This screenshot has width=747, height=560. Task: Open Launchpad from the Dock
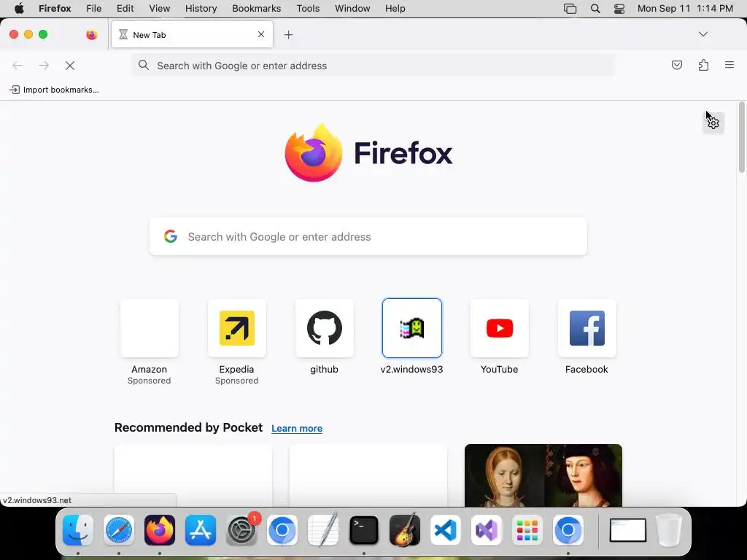(527, 530)
